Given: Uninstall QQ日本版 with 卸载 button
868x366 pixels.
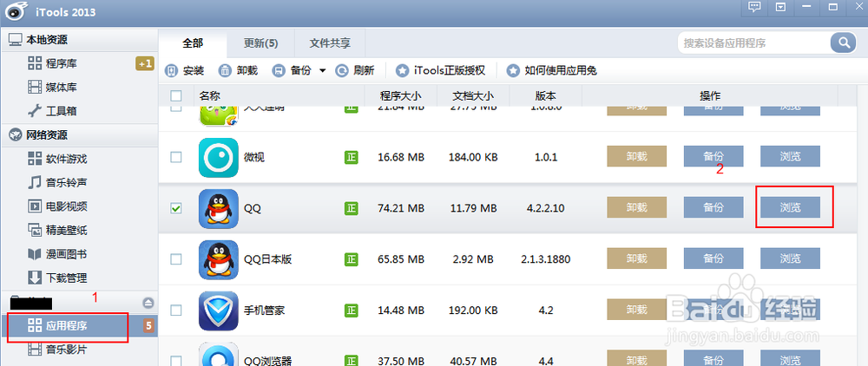Looking at the screenshot, I should pyautogui.click(x=636, y=258).
